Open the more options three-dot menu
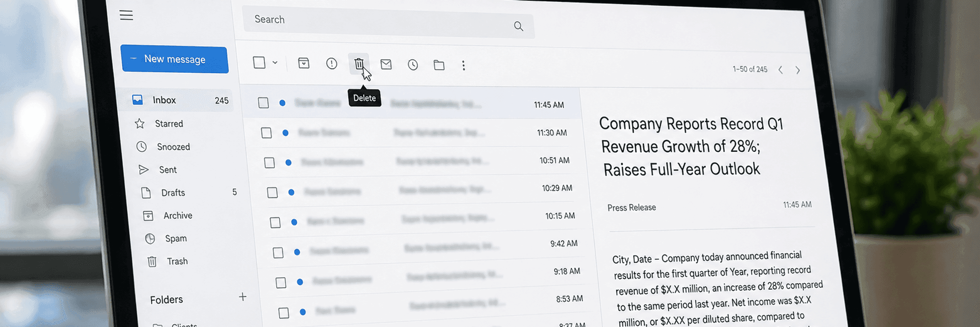 pos(463,66)
